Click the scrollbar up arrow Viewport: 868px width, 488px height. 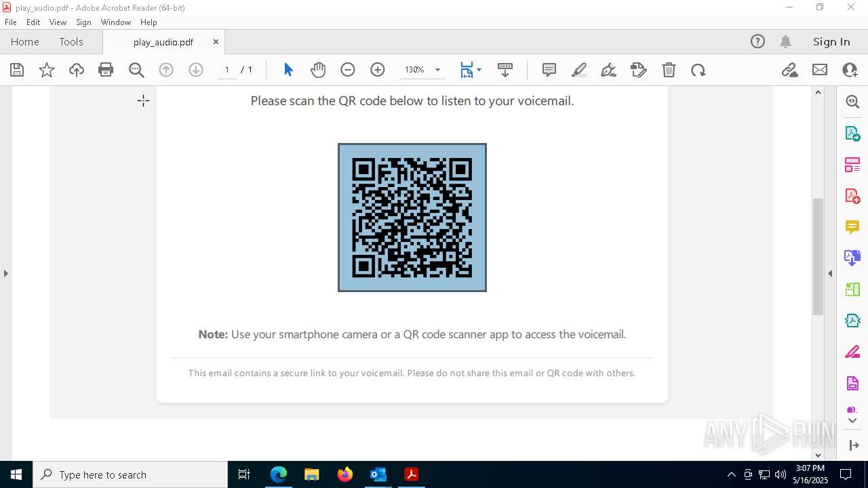[818, 92]
